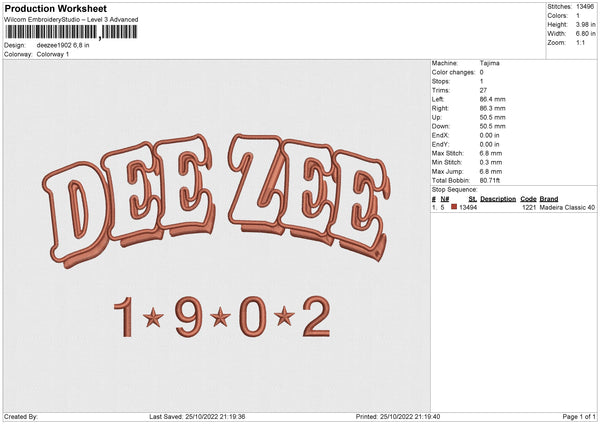600x424 pixels.
Task: Click the Max Jump value 6.8 mm
Action: click(491, 171)
